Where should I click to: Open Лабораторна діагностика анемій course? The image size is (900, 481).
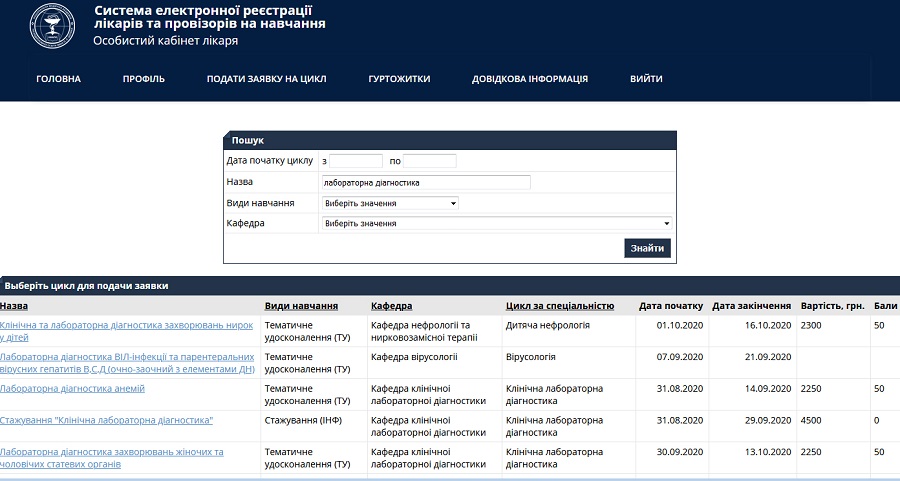72,389
